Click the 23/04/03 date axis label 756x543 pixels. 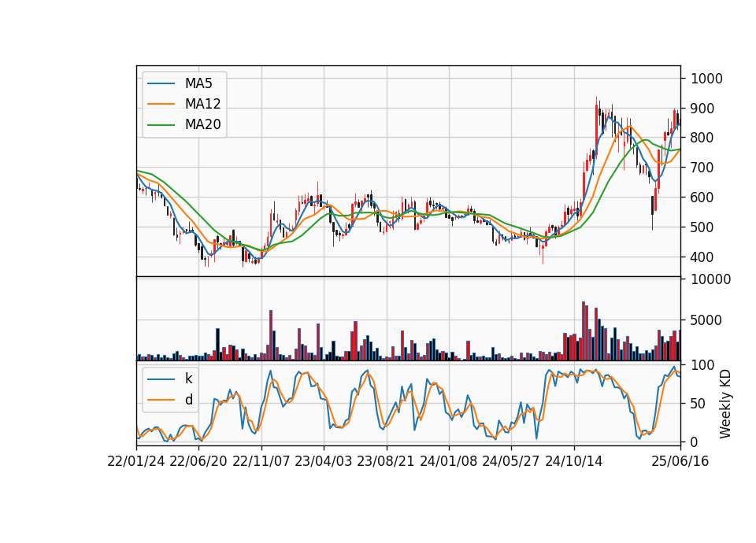tap(324, 461)
